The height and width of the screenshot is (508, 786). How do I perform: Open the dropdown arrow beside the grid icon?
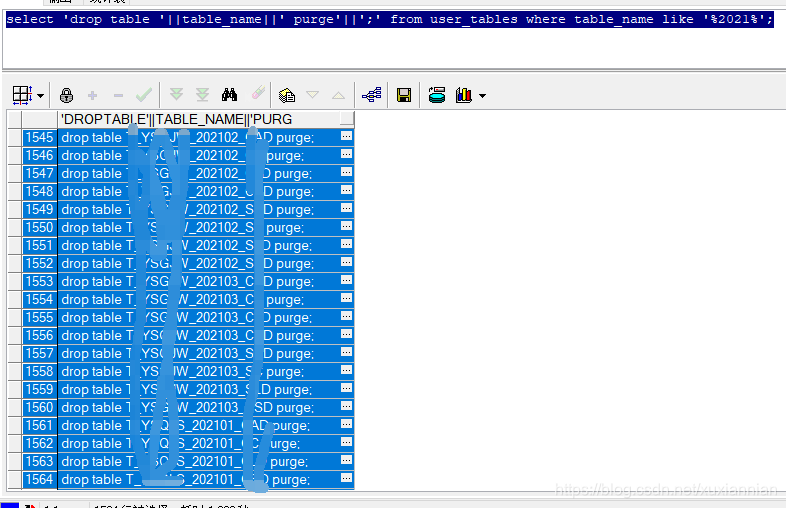pyautogui.click(x=41, y=96)
